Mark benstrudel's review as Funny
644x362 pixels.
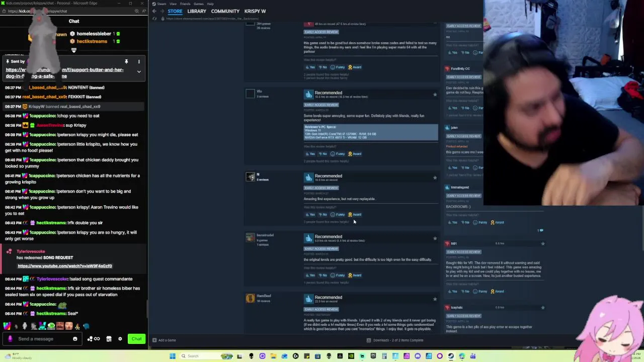(338, 276)
